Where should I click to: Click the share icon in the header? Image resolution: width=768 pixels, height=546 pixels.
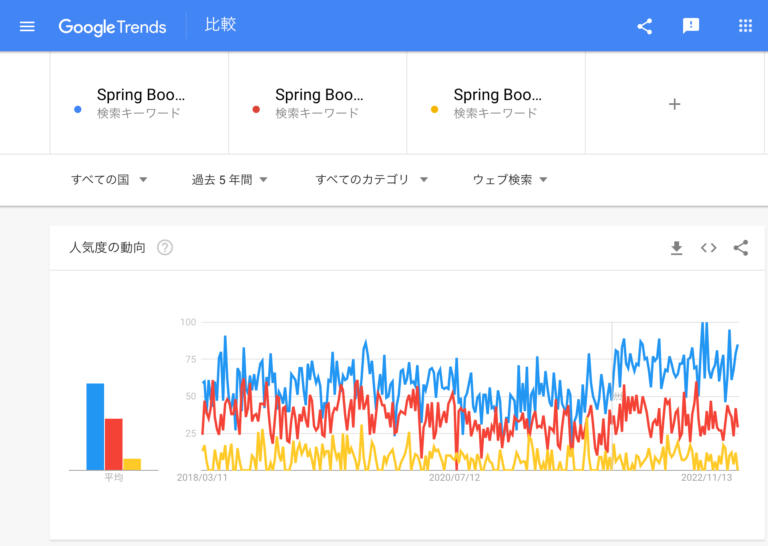pyautogui.click(x=645, y=26)
